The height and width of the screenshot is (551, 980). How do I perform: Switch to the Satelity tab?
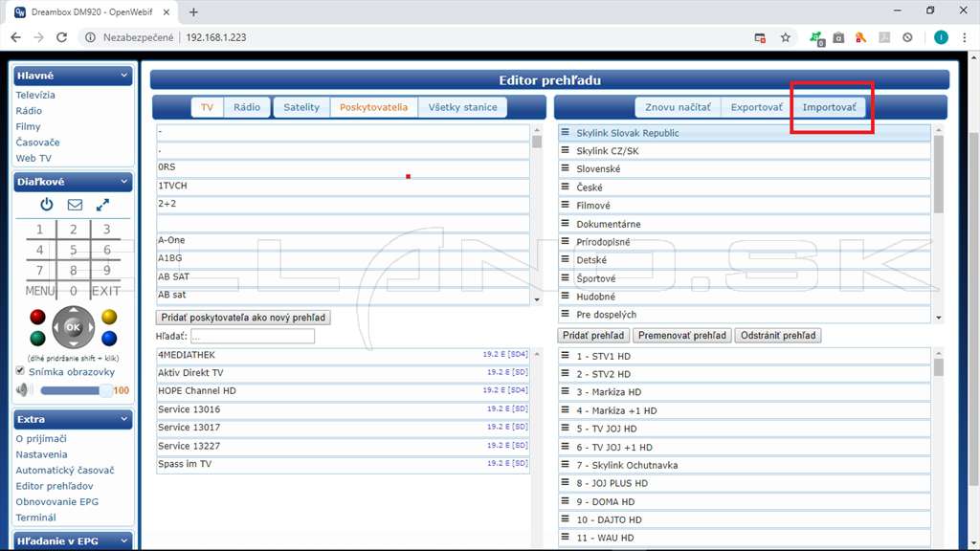[301, 107]
